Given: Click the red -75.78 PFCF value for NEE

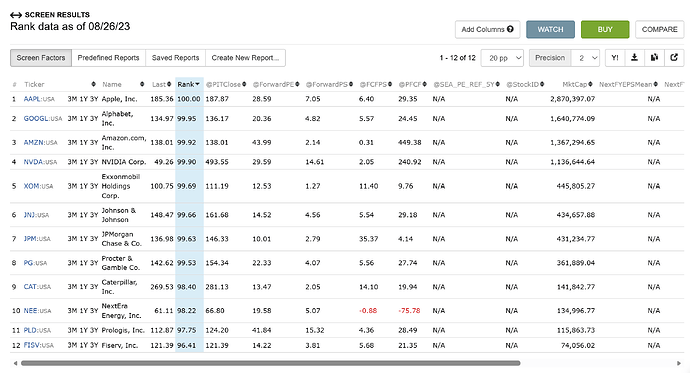Looking at the screenshot, I should [x=409, y=311].
